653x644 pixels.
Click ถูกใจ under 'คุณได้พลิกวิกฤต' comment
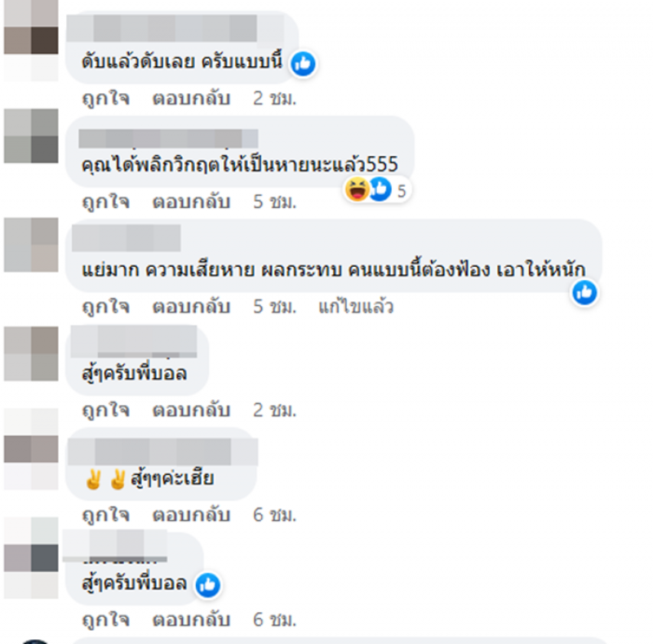tap(106, 202)
